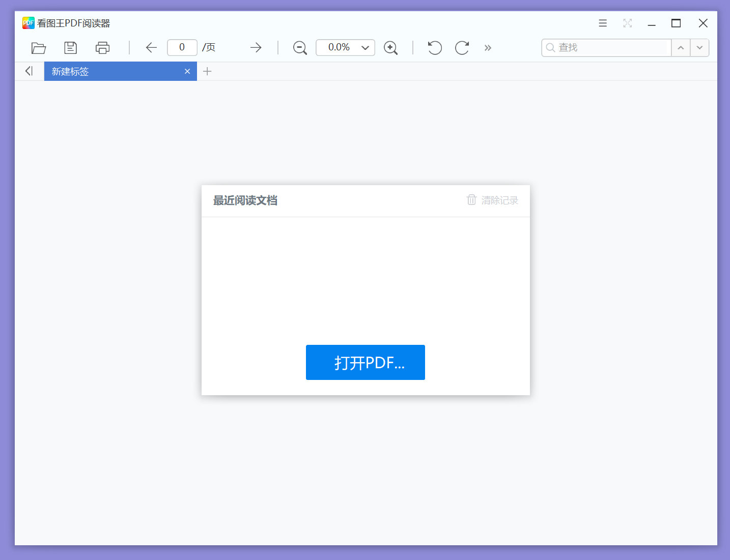The width and height of the screenshot is (730, 560).
Task: Click the open file folder icon
Action: click(x=39, y=48)
